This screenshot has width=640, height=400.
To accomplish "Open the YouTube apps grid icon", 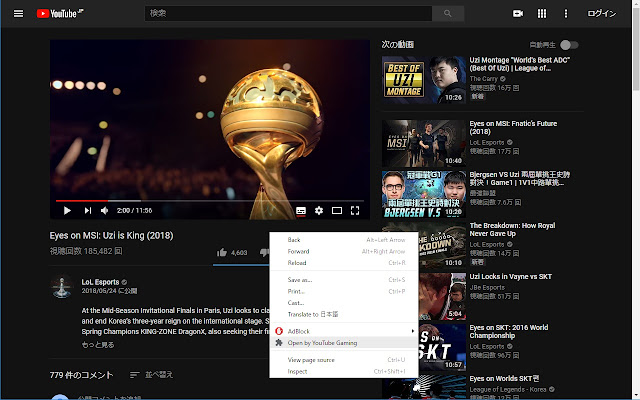I will [x=542, y=13].
